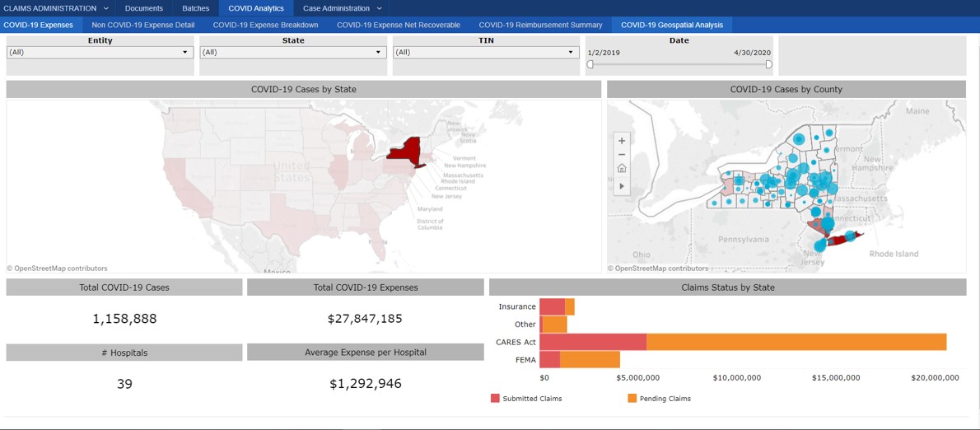980x430 pixels.
Task: Expand the Case Administration menu
Action: pyautogui.click(x=341, y=8)
